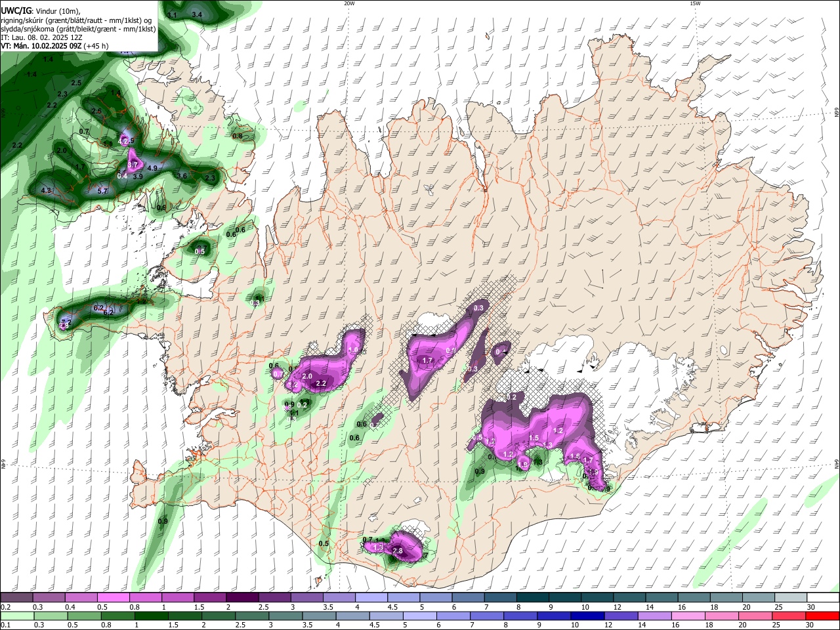Image resolution: width=840 pixels, height=630 pixels.
Task: Click the 'slydda/snjókoma' legend description line
Action: 78,29
